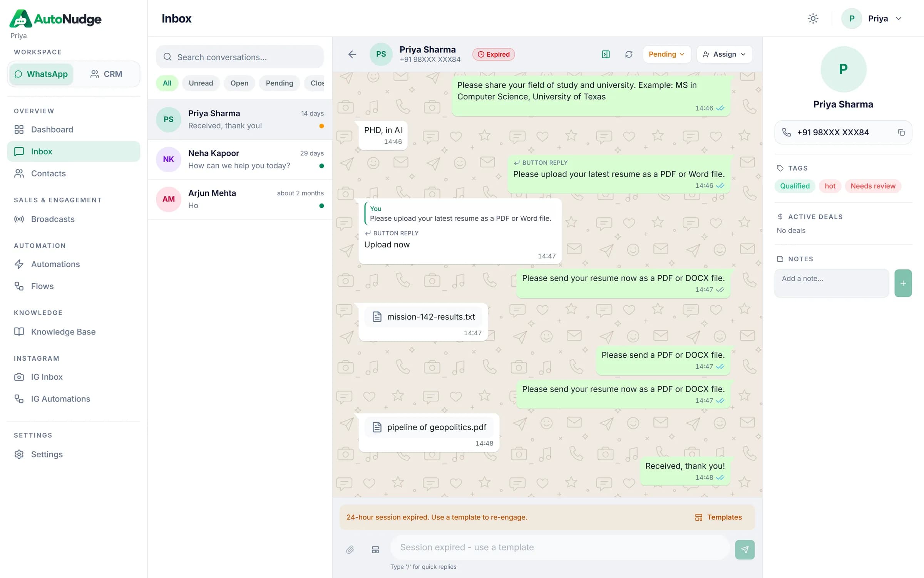Filter conversations by Pending tab
Image resolution: width=924 pixels, height=578 pixels.
tap(279, 83)
